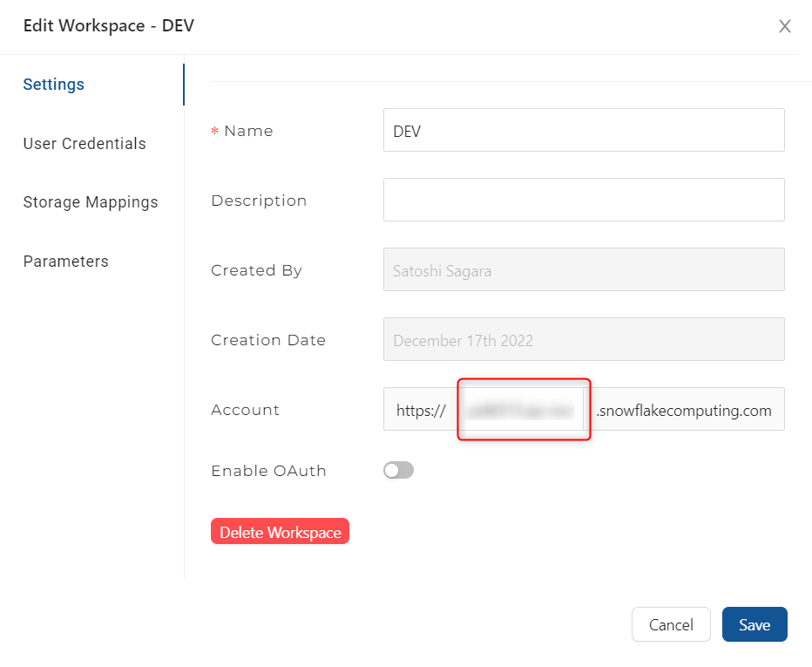Select the DEV text in Name
The height and width of the screenshot is (667, 812).
(403, 130)
